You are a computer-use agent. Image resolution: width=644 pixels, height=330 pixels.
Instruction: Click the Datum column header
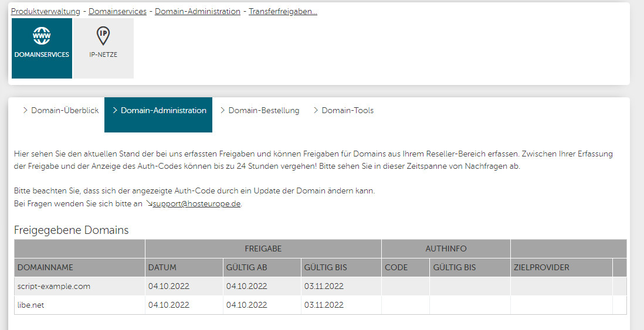[162, 267]
